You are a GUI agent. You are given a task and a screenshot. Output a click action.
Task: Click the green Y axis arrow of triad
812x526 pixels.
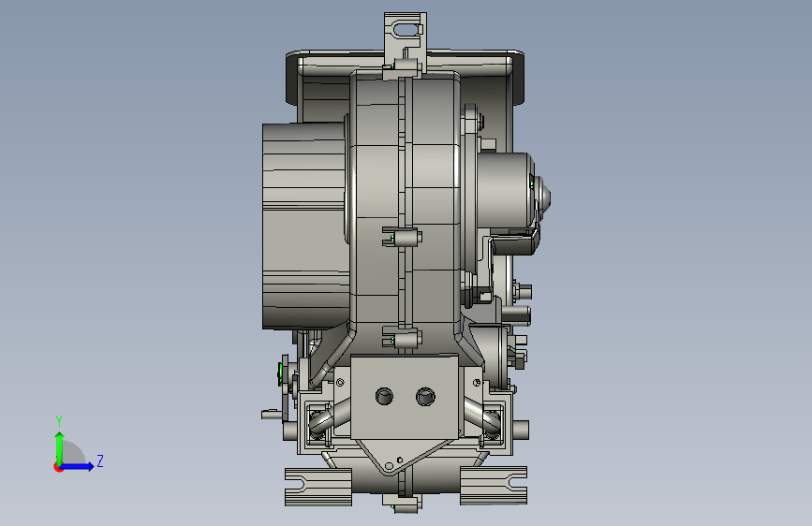(x=60, y=448)
